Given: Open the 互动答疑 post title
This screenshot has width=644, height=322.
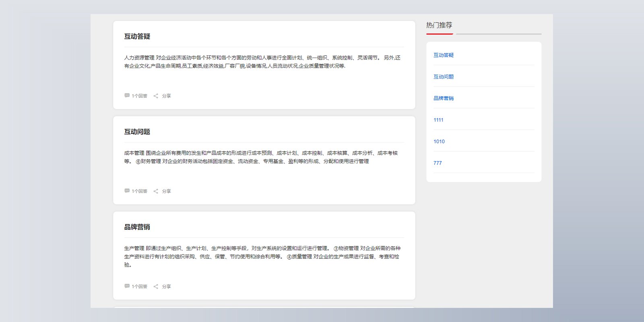Looking at the screenshot, I should 137,36.
